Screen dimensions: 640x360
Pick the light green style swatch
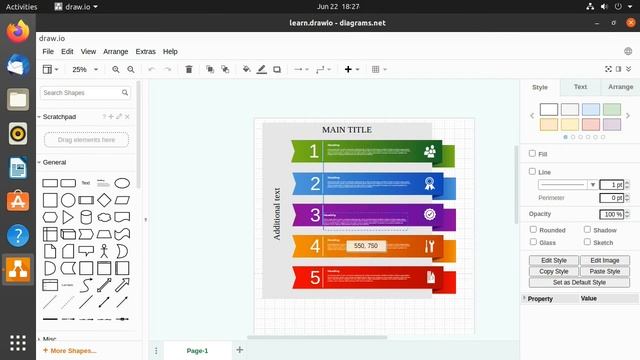612,109
